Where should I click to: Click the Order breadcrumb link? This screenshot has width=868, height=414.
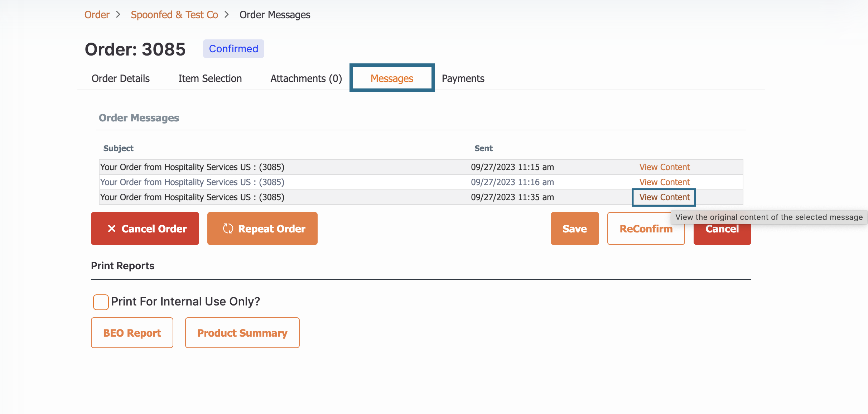(x=97, y=15)
